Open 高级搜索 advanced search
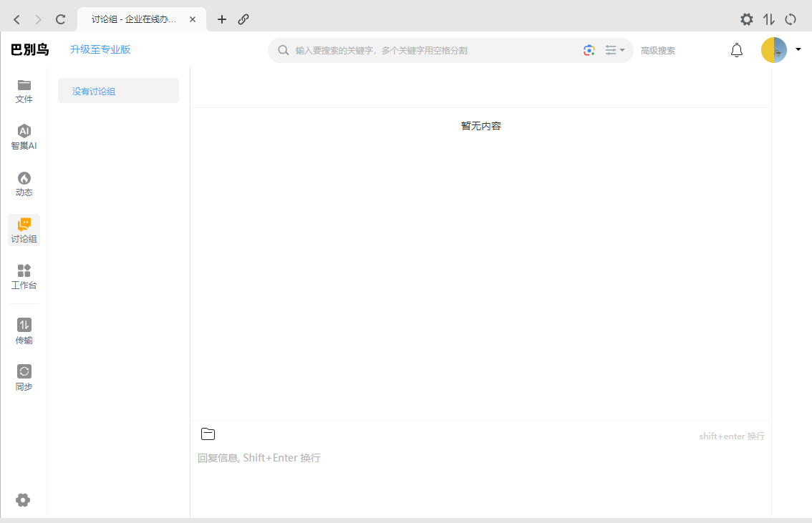812x523 pixels. [657, 51]
